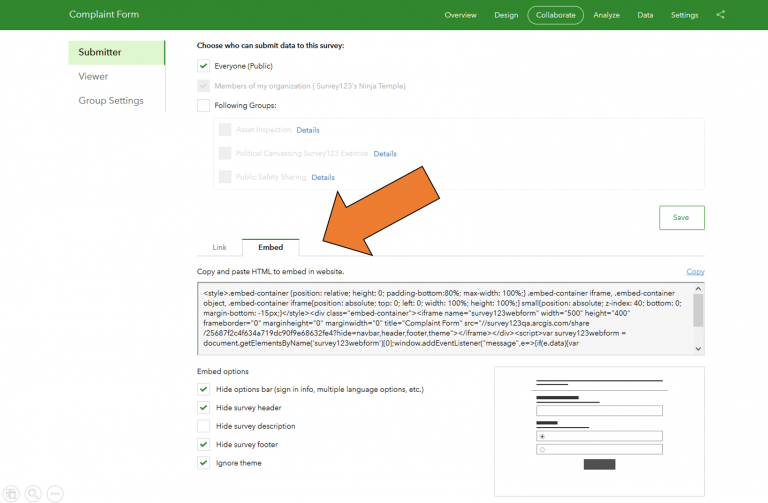Enable the Hide survey description option
The height and width of the screenshot is (503, 768).
coord(203,426)
